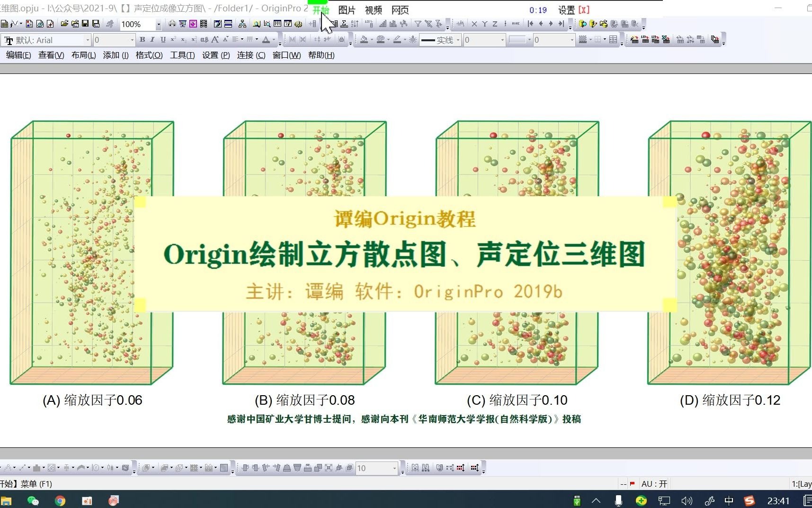
Task: Open WeChat from the taskbar
Action: pos(33,500)
